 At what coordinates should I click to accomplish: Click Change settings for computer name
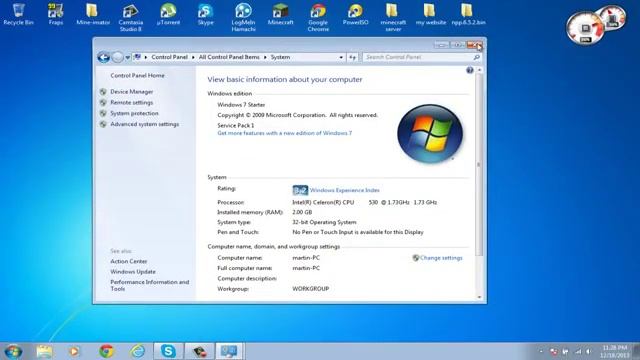[x=441, y=258]
